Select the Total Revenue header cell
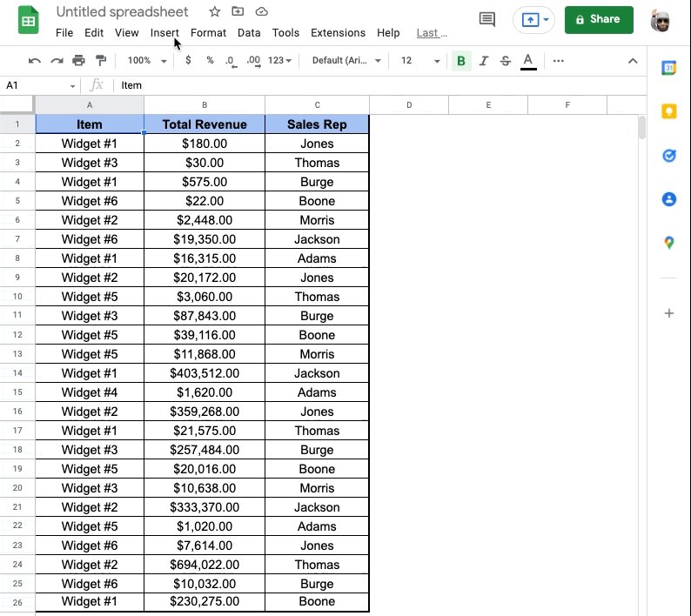Screen dimensions: 691x616 (205, 124)
